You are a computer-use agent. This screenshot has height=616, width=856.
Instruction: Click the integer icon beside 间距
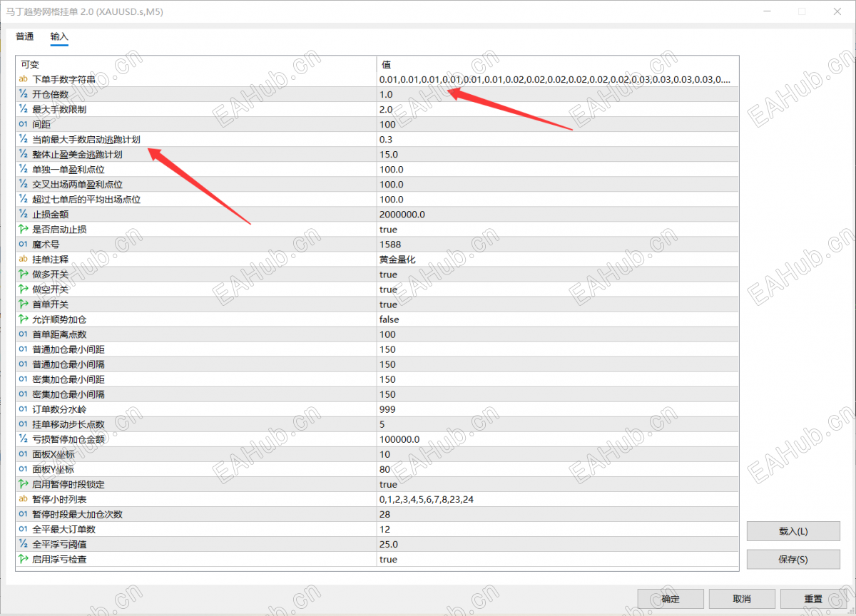click(x=24, y=124)
